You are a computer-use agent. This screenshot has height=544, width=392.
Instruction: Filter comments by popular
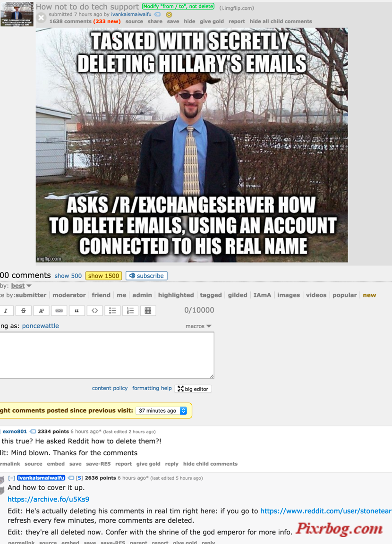(x=344, y=295)
